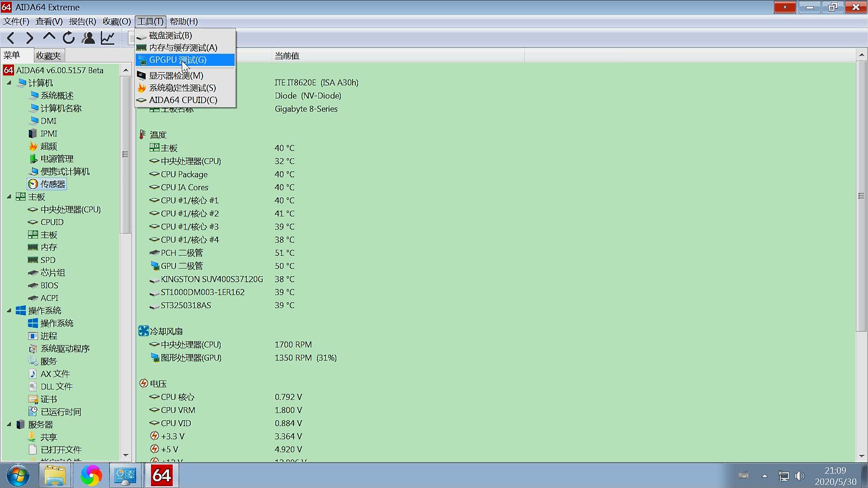
Task: Click the graph chart toolbar icon
Action: pyautogui.click(x=108, y=38)
